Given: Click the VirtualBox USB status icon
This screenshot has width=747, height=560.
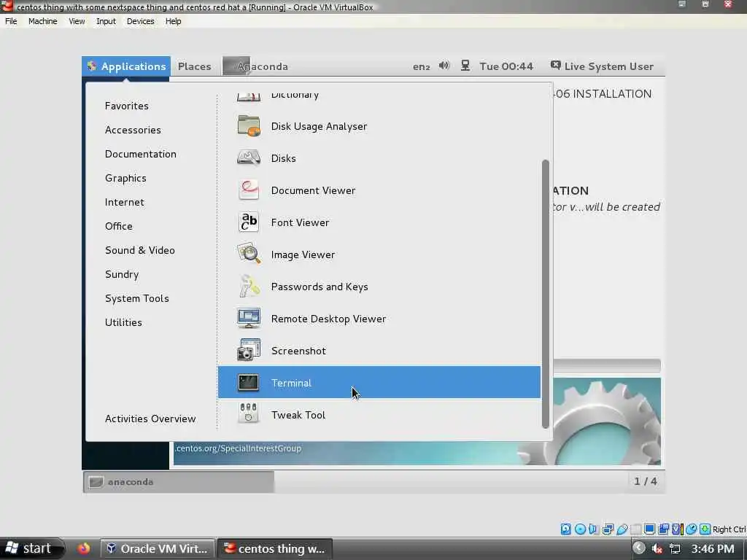Looking at the screenshot, I should (x=622, y=529).
